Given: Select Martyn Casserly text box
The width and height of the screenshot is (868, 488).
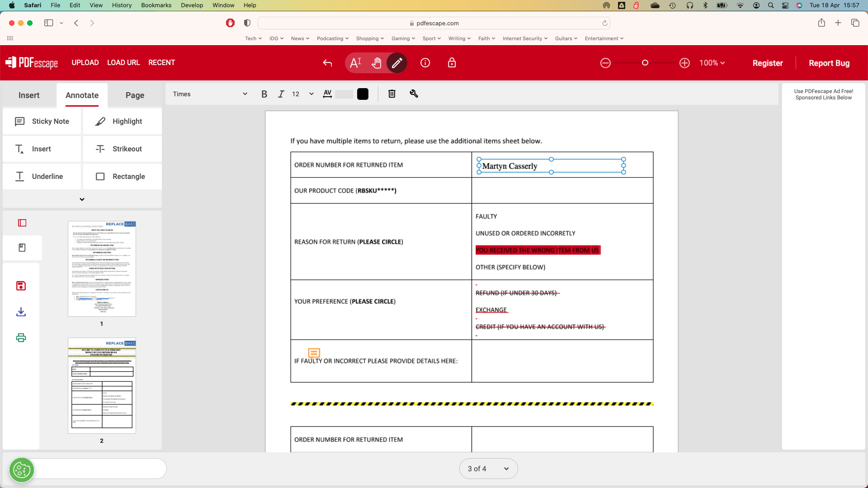Looking at the screenshot, I should [551, 166].
